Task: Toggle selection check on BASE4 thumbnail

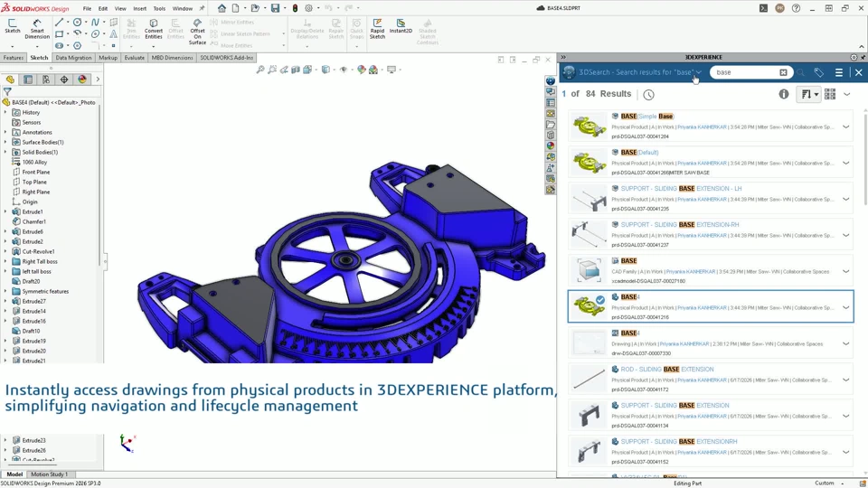Action: click(x=600, y=300)
